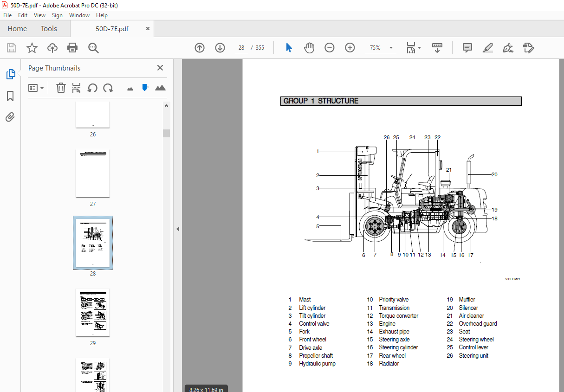Switch to the Tools tab

[49, 28]
